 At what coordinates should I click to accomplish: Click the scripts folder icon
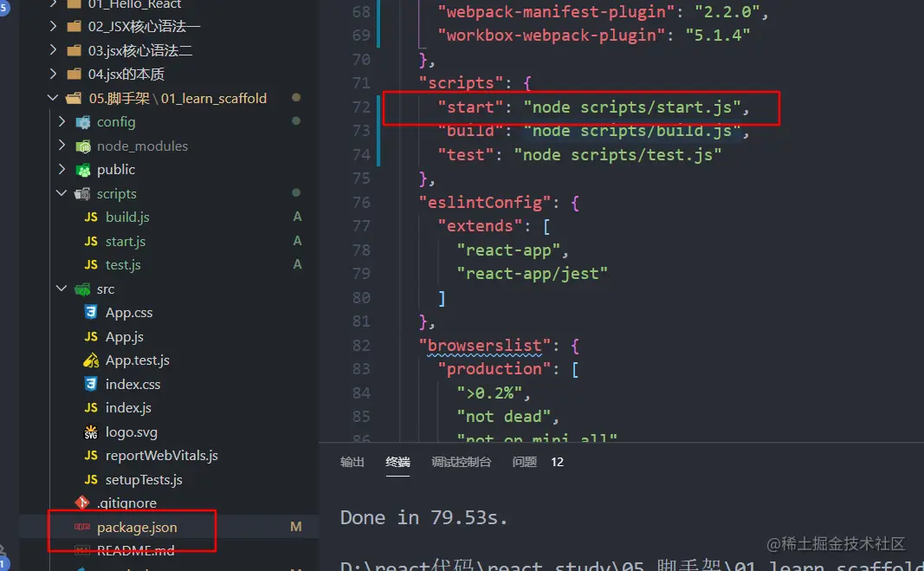click(82, 193)
